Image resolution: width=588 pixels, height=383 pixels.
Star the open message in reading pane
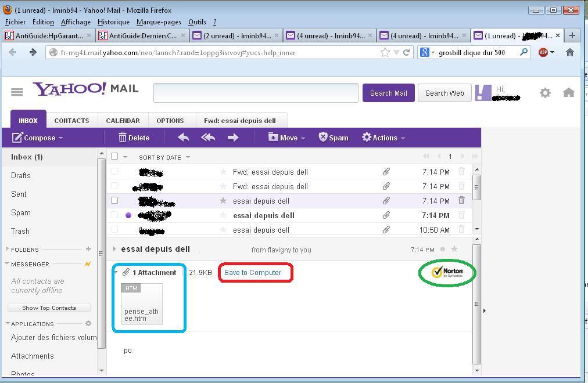coord(454,249)
